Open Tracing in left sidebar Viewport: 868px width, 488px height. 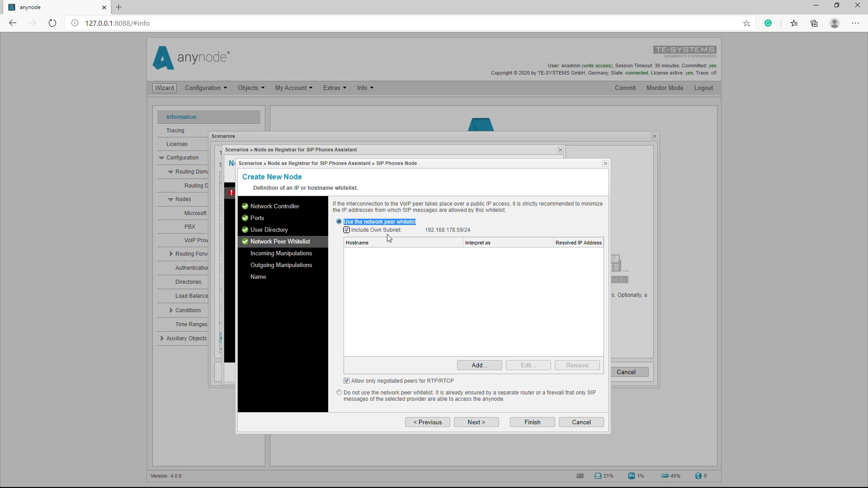click(175, 131)
